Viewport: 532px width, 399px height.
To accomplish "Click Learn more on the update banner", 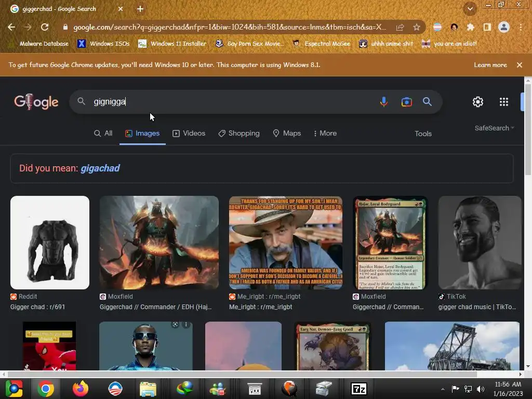I will click(x=490, y=65).
